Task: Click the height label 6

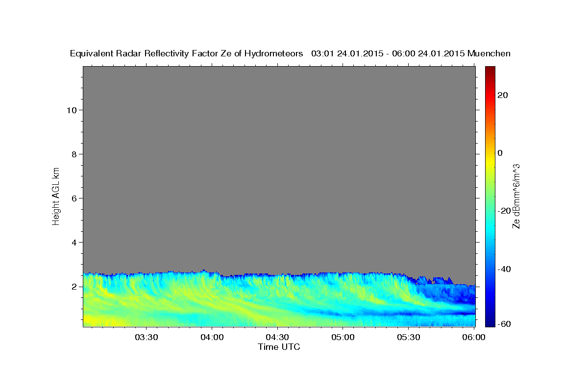Action: (x=73, y=198)
